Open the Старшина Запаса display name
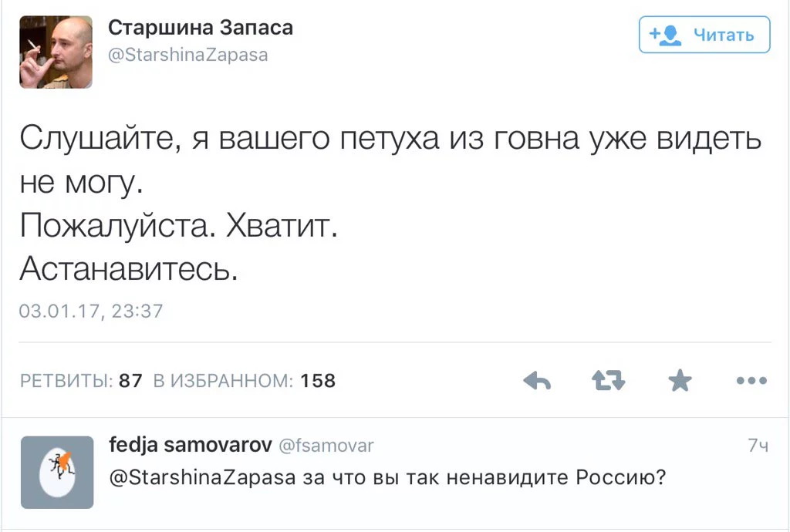 coord(200,28)
